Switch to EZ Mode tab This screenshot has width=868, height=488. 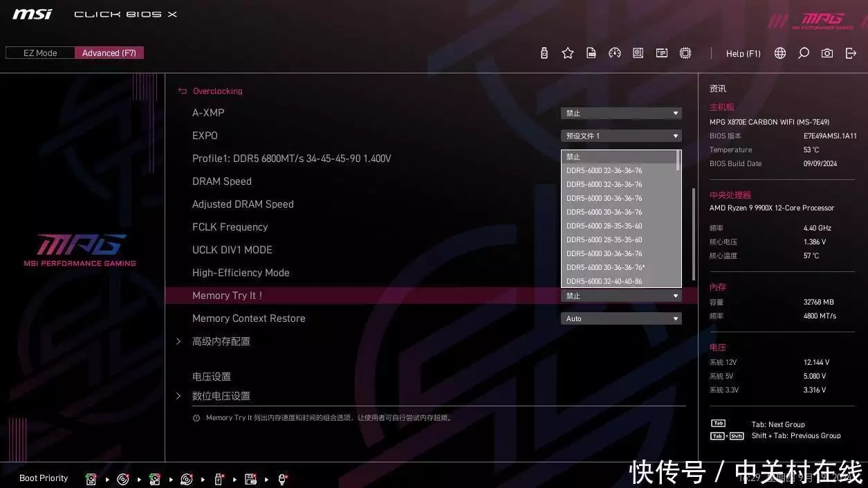coord(40,53)
